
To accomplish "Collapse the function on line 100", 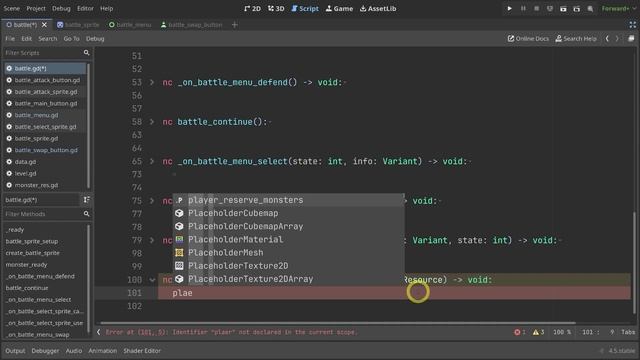I will pos(152,280).
